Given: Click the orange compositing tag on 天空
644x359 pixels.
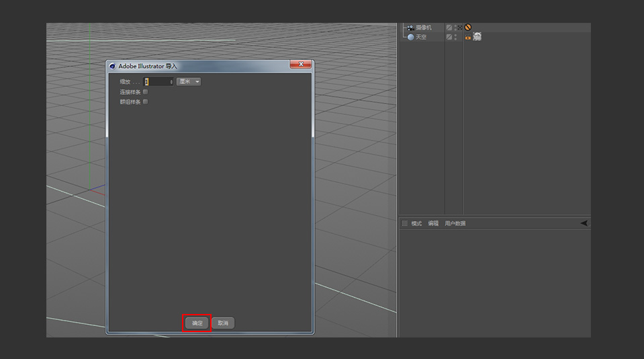Looking at the screenshot, I should pyautogui.click(x=468, y=37).
